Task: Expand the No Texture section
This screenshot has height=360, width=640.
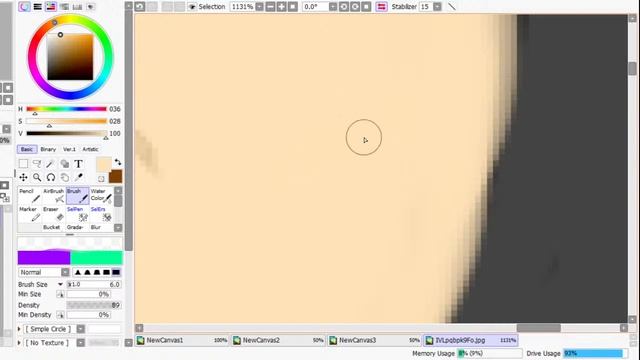Action: click(x=19, y=343)
